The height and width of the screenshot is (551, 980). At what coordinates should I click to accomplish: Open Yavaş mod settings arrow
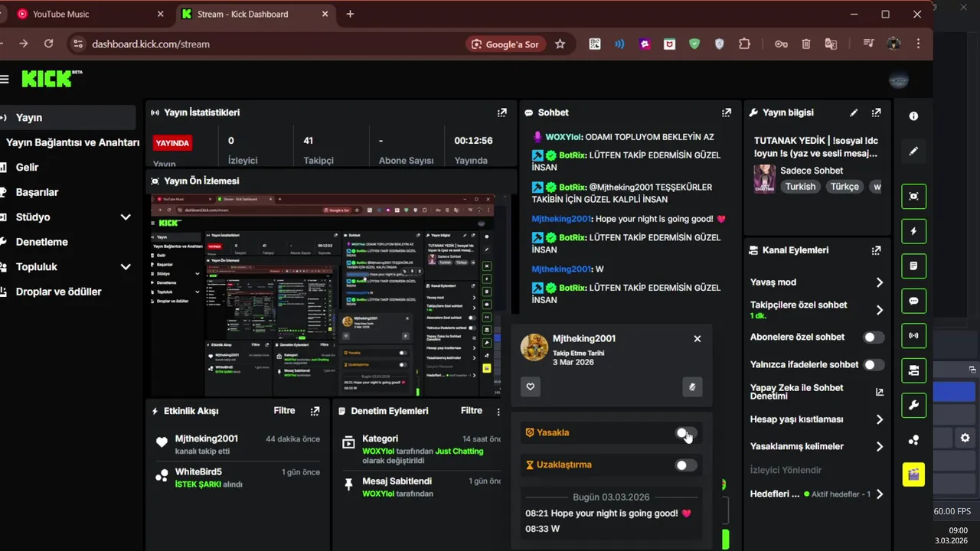point(879,282)
